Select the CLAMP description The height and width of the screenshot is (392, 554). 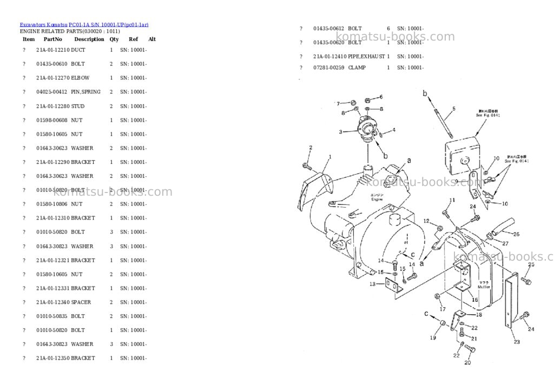coord(357,68)
